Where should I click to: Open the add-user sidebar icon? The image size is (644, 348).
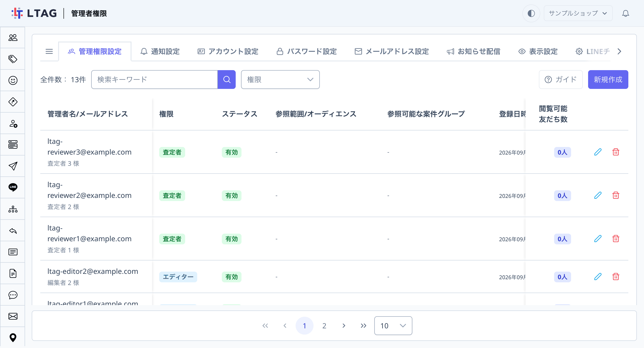13,123
